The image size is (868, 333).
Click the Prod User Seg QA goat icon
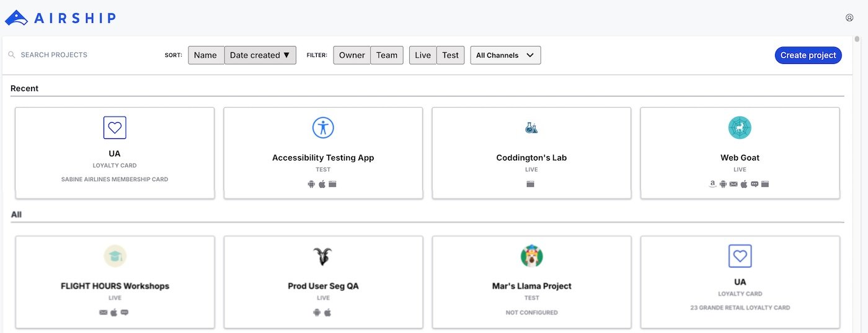tap(323, 256)
